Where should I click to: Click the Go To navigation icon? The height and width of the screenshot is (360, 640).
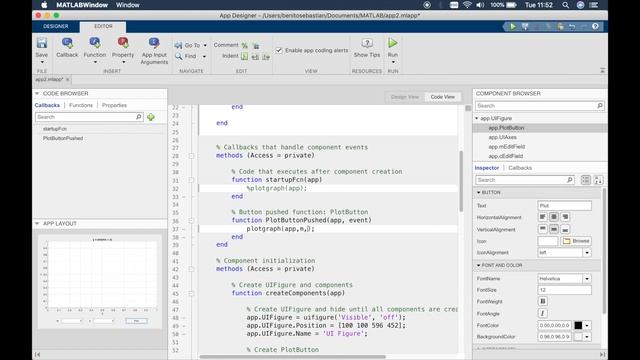click(178, 45)
